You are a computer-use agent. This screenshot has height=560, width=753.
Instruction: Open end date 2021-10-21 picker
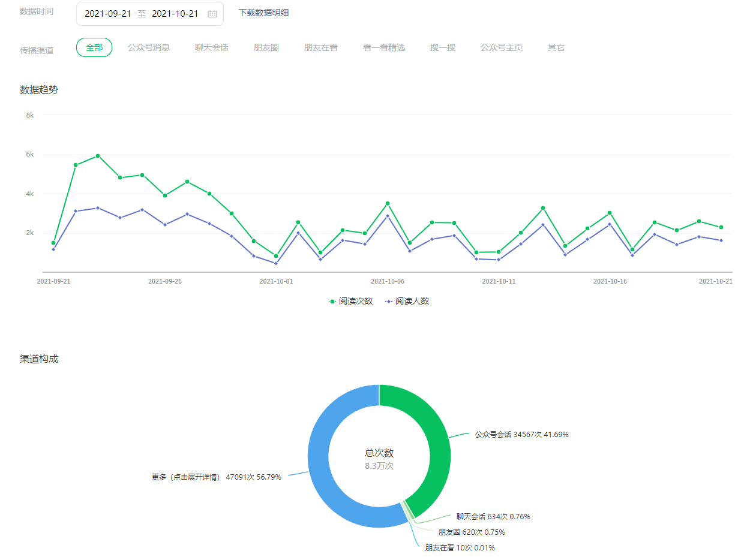coord(175,14)
